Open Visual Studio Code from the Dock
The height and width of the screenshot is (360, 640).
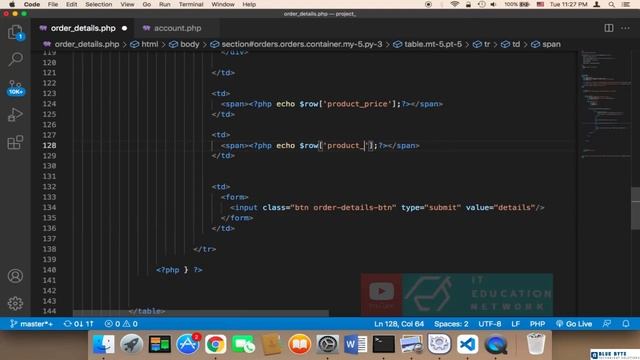pyautogui.click(x=467, y=344)
